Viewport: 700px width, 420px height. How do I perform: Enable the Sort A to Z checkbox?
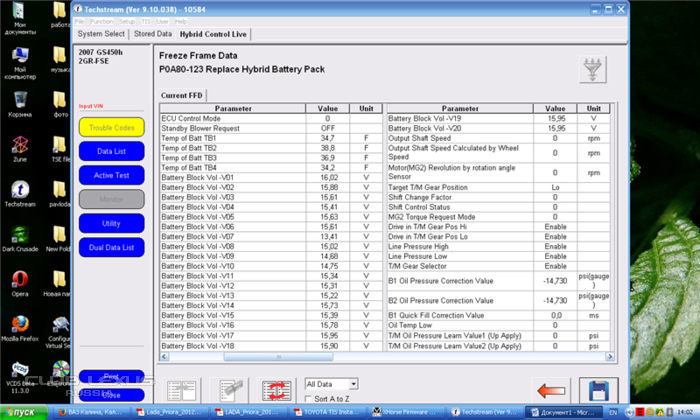pos(309,399)
